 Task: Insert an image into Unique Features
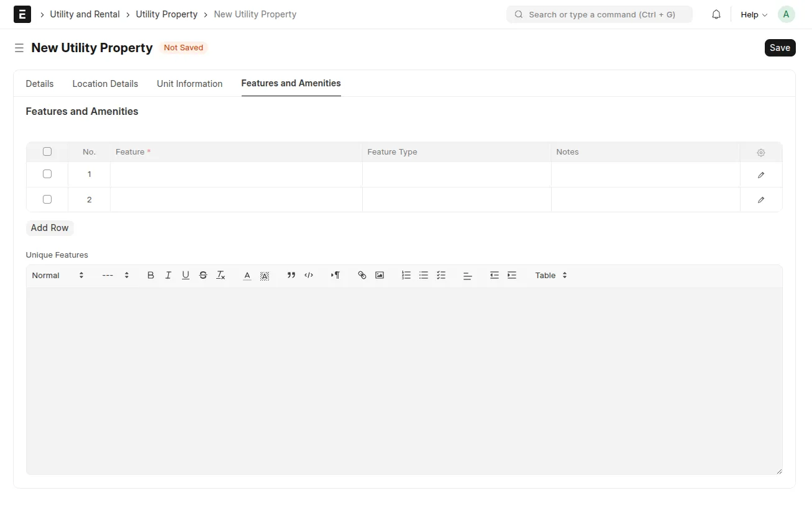click(x=380, y=275)
